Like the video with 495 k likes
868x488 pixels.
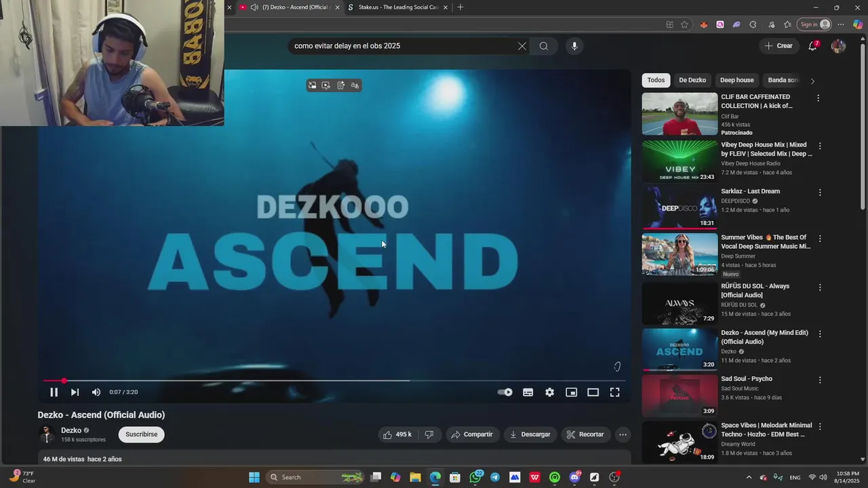pos(397,434)
